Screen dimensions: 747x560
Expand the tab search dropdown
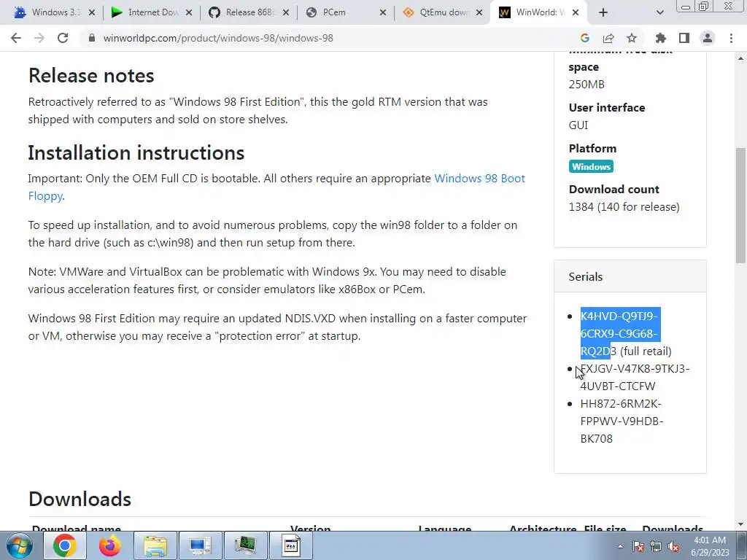tap(659, 12)
